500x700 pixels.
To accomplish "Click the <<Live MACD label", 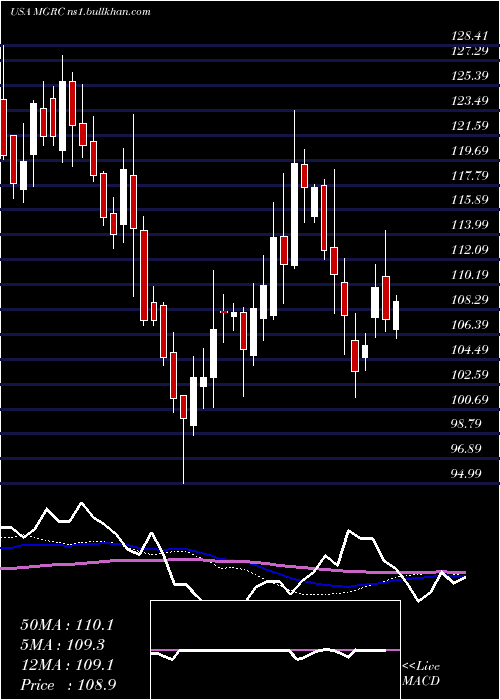I will [421, 674].
